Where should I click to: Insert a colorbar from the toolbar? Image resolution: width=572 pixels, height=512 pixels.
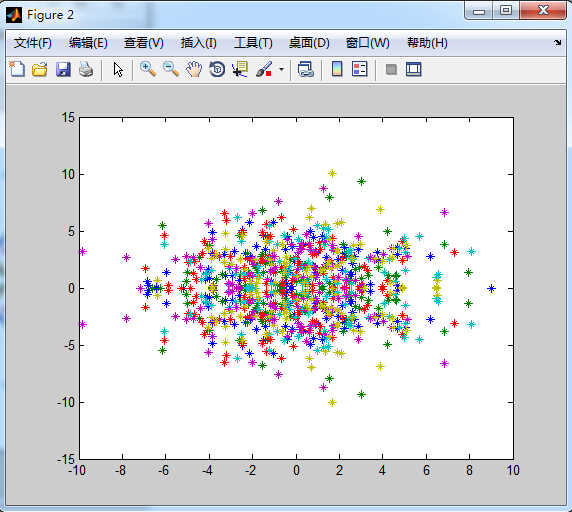pyautogui.click(x=337, y=69)
